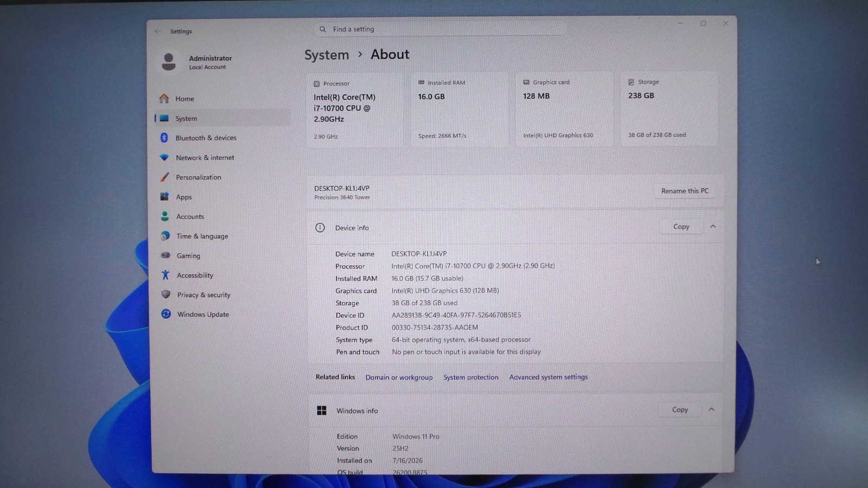Image resolution: width=868 pixels, height=488 pixels.
Task: Click into the Find a setting search box
Action: tap(441, 29)
